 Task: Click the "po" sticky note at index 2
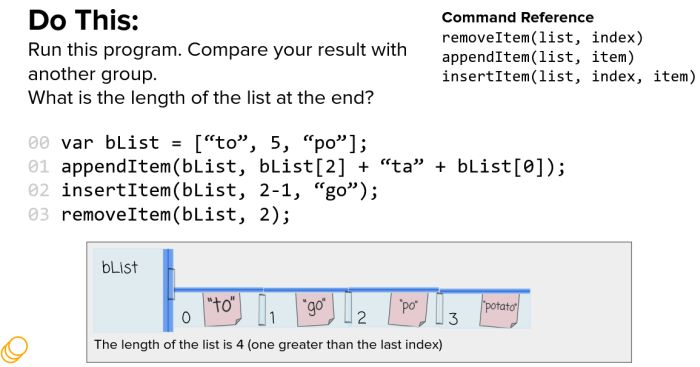pos(408,309)
